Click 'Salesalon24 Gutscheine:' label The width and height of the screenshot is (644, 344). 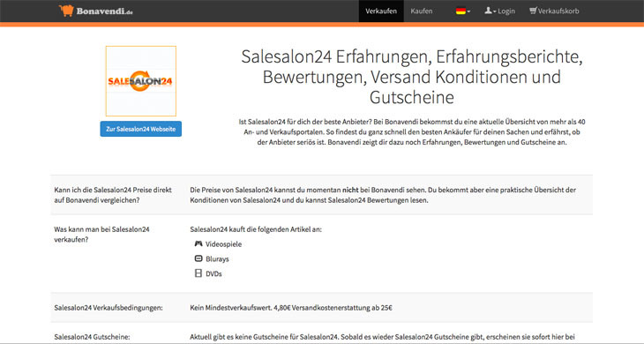coord(92,337)
